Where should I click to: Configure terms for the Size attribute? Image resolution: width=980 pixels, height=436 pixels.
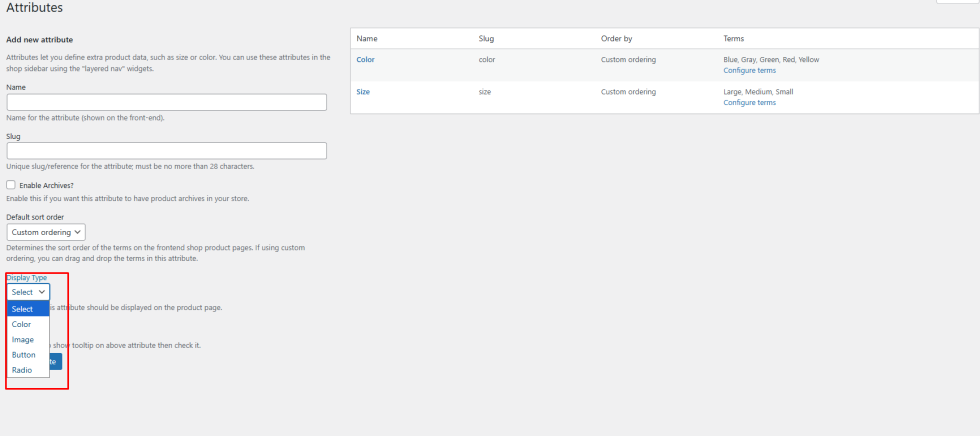click(749, 103)
